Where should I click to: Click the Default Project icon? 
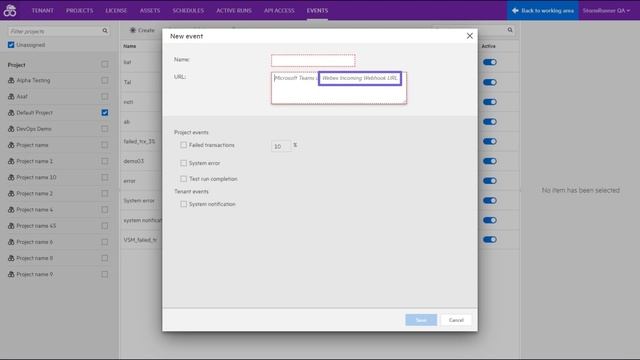[11, 113]
